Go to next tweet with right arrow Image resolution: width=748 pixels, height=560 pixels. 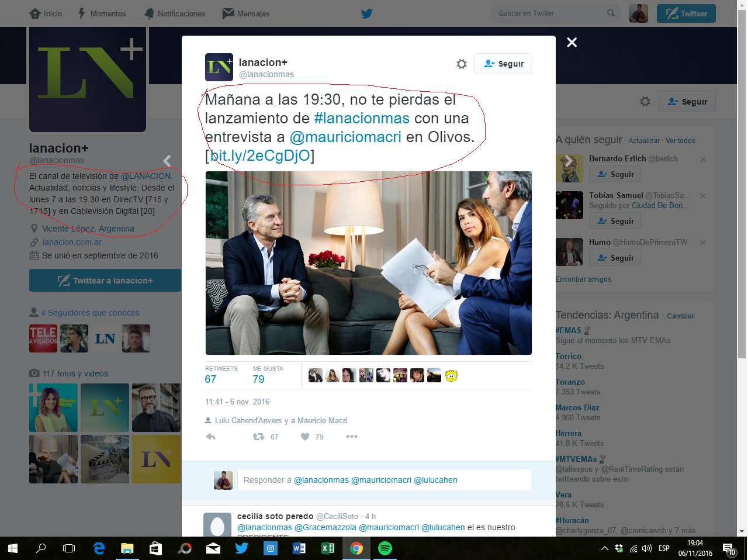tap(568, 161)
